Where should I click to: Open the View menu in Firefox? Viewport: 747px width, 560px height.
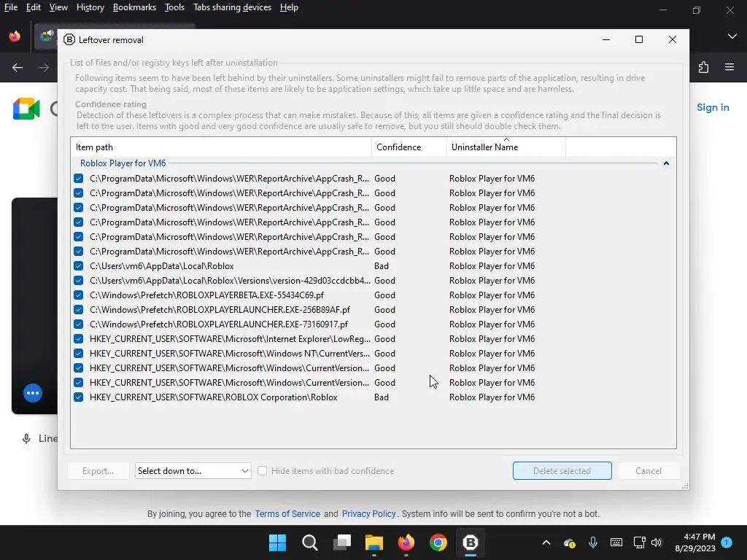(x=58, y=7)
